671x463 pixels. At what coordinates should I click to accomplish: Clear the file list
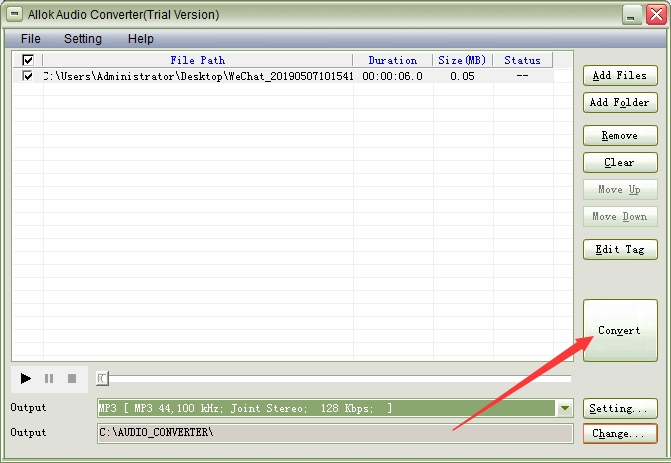(620, 163)
